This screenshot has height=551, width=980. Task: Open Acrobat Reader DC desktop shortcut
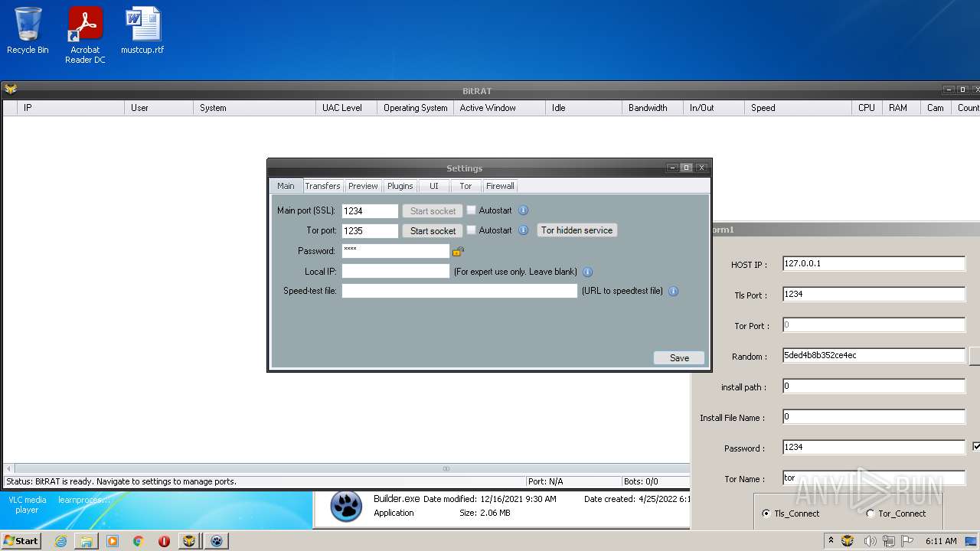click(x=85, y=35)
